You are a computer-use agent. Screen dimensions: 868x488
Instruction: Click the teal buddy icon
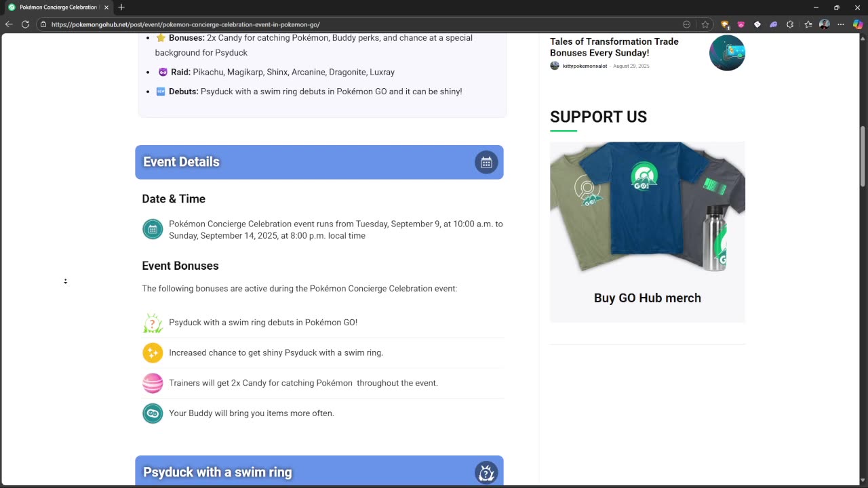pyautogui.click(x=153, y=413)
